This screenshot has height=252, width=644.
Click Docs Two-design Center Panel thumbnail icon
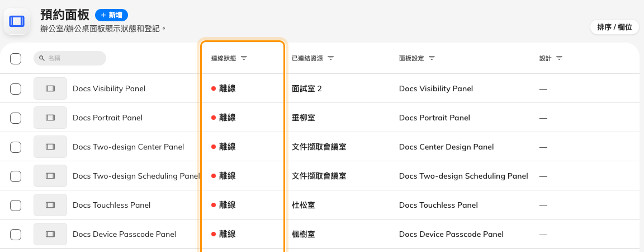coord(50,147)
